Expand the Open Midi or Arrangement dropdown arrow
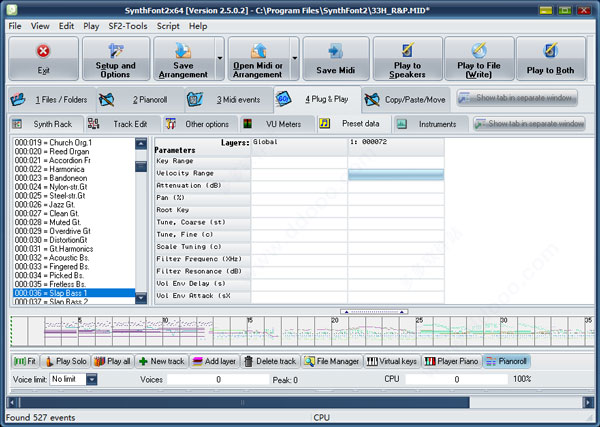This screenshot has height=427, width=600. click(x=295, y=59)
